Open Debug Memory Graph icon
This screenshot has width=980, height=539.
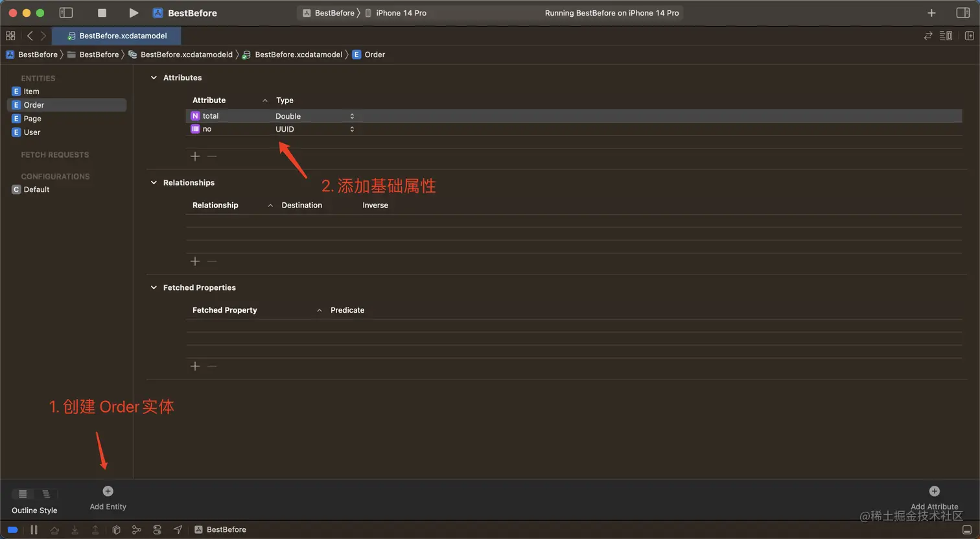point(136,530)
